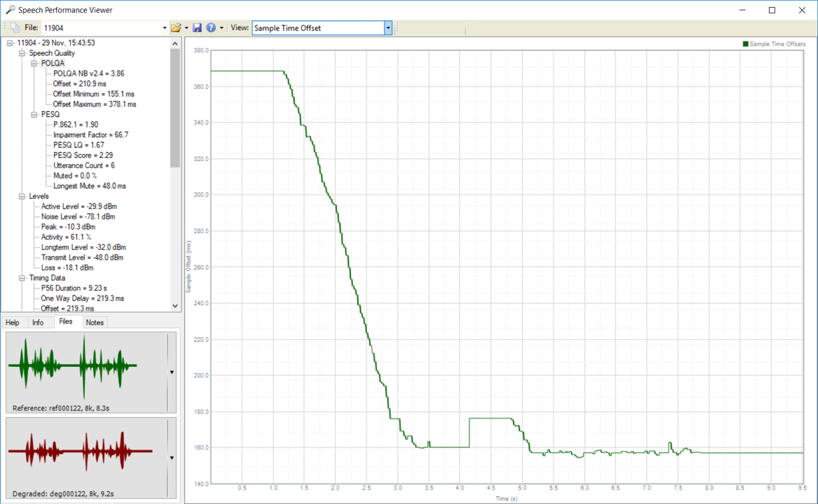The height and width of the screenshot is (504, 818).
Task: Collapse the Levels tree branch
Action: point(22,196)
